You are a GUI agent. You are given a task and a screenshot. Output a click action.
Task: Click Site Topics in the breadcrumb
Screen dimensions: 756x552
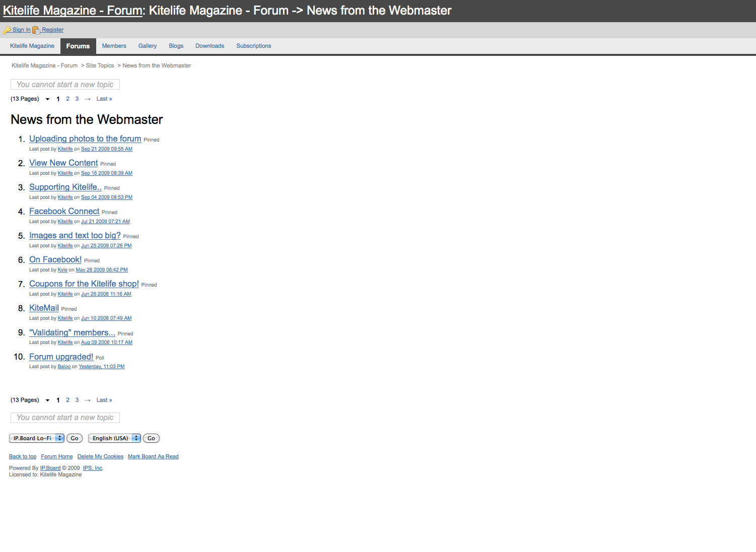(100, 65)
